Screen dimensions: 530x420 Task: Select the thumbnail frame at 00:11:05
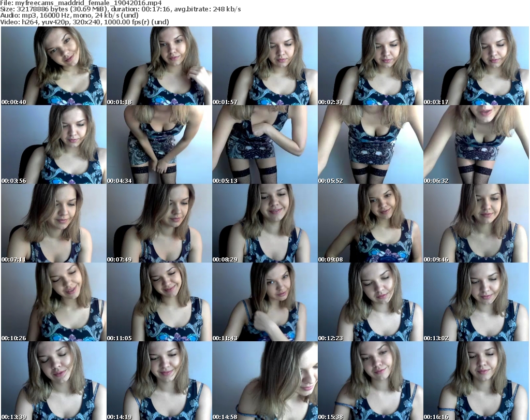coord(159,302)
